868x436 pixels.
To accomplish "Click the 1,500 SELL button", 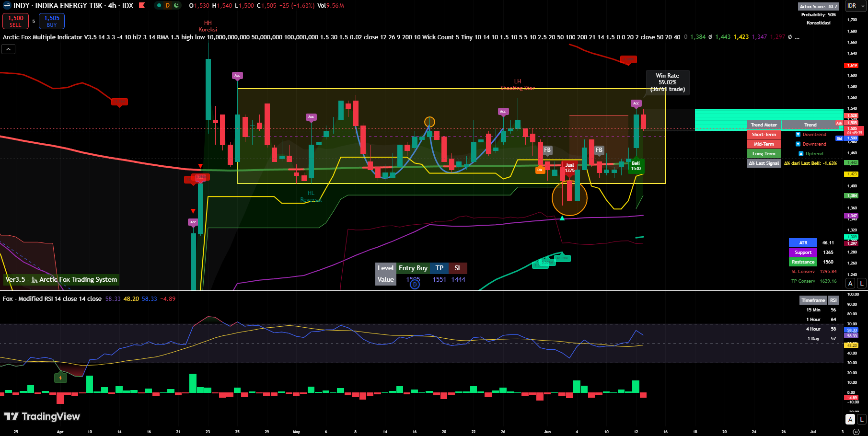I will pyautogui.click(x=15, y=21).
